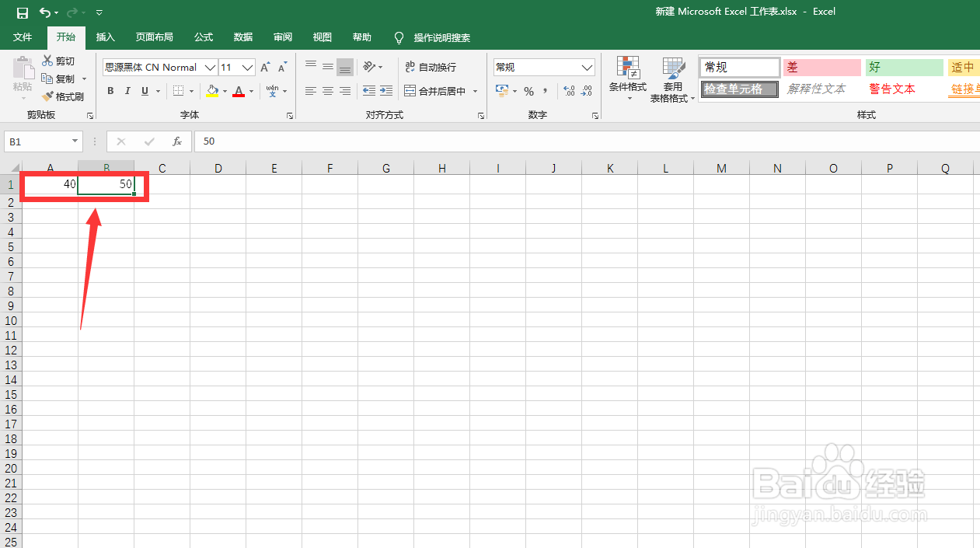Apply the red font color A
This screenshot has width=980, height=548.
(x=239, y=91)
